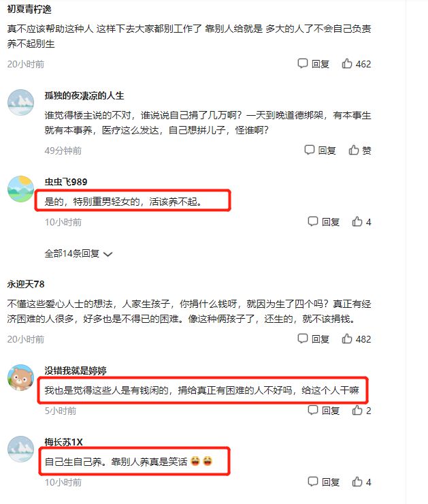The image size is (428, 504).
Task: Reply to 孤独的夜凄凉的人生's comment
Action: [x=320, y=150]
